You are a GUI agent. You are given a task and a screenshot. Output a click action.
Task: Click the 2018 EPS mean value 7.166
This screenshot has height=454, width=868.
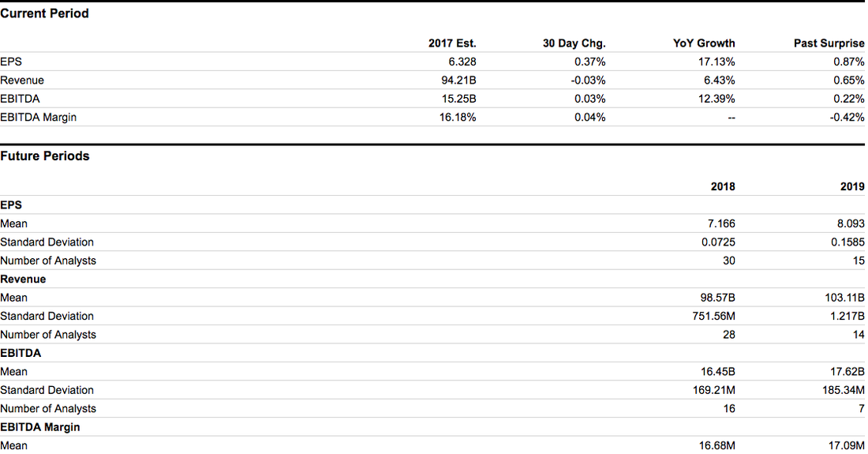[x=721, y=224]
